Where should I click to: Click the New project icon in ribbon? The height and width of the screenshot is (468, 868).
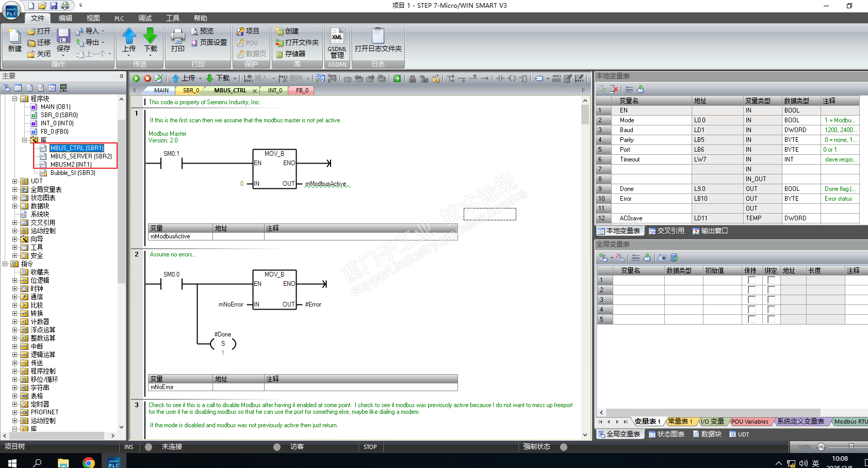pyautogui.click(x=15, y=36)
